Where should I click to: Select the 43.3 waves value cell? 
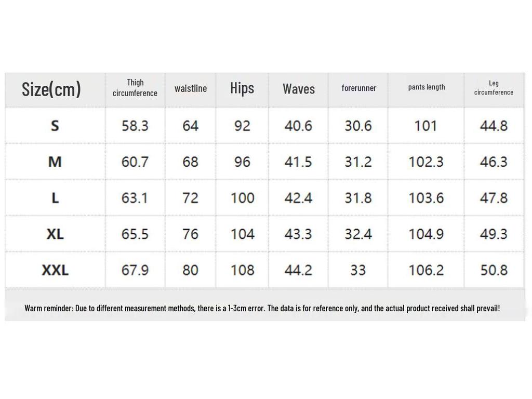(298, 234)
